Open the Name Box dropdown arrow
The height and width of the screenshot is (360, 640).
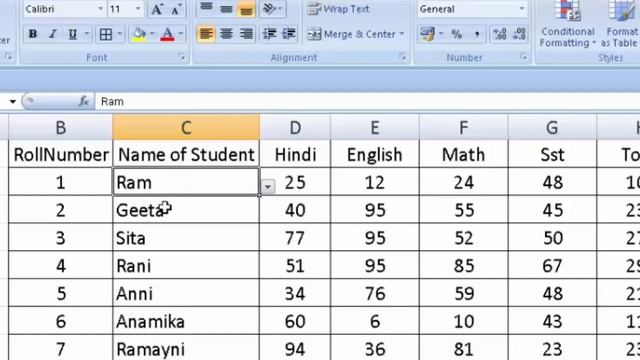[13, 102]
